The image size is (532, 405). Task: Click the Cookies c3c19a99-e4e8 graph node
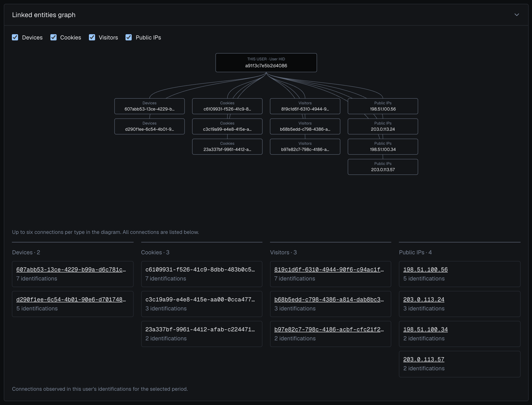coord(227,126)
